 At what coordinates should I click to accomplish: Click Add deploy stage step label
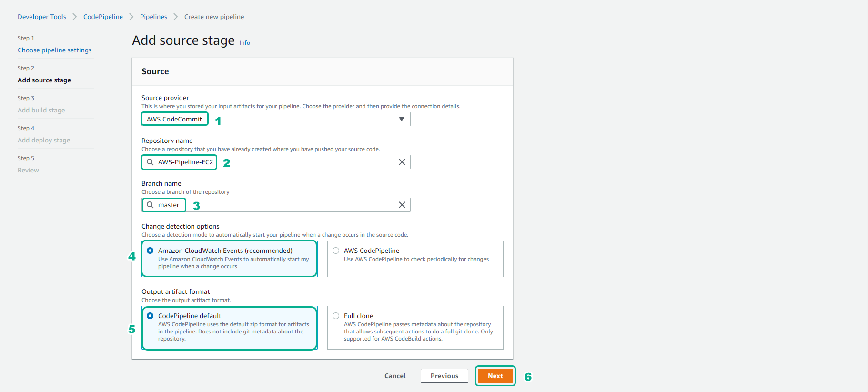click(44, 140)
